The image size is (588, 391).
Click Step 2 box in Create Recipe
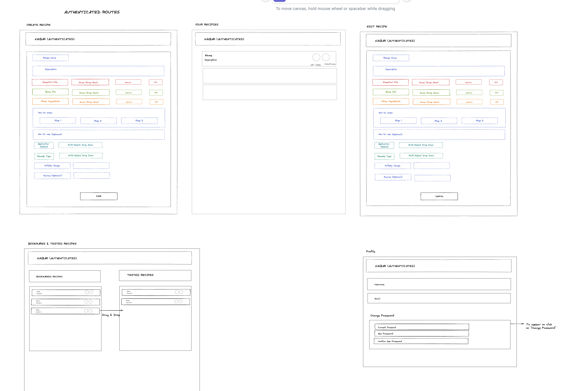(x=98, y=121)
